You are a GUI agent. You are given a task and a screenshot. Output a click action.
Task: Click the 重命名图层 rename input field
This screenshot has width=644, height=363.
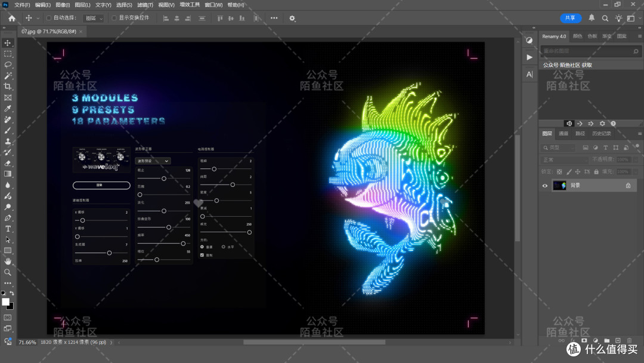click(591, 51)
